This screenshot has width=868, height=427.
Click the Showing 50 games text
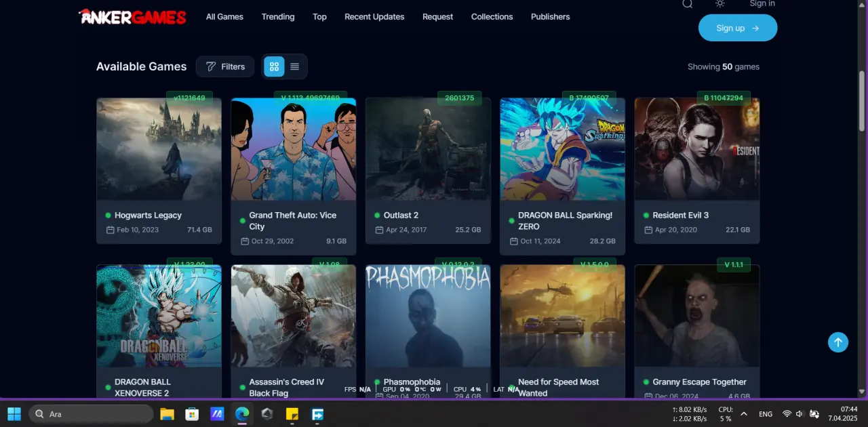[x=724, y=66]
